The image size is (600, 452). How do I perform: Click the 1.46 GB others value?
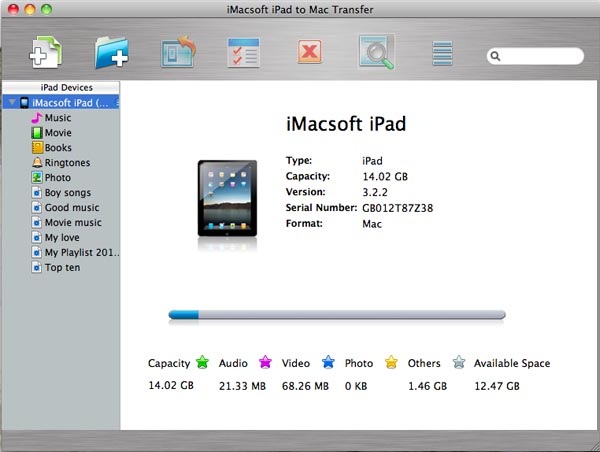(427, 386)
